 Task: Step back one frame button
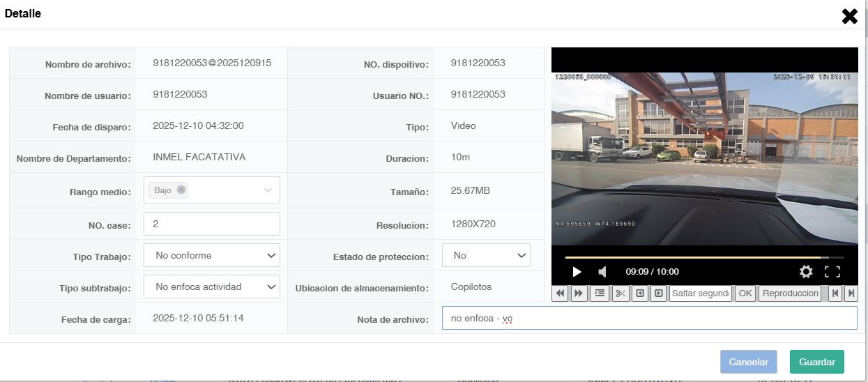[x=639, y=293]
